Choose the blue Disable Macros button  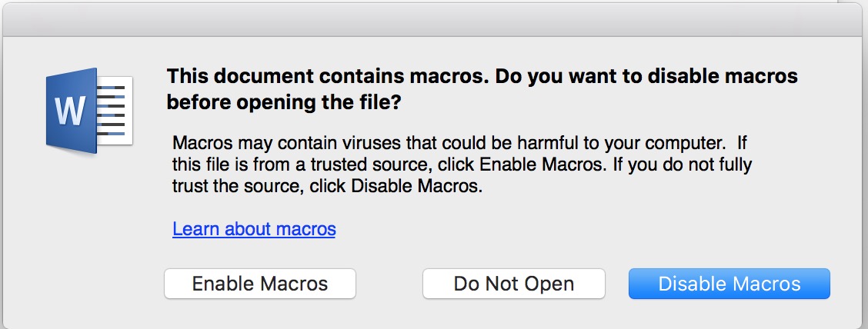pos(729,284)
